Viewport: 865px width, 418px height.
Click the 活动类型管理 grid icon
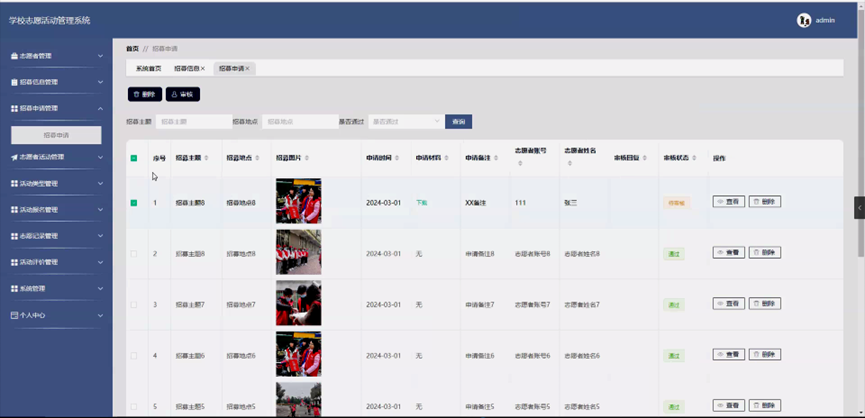tap(14, 184)
